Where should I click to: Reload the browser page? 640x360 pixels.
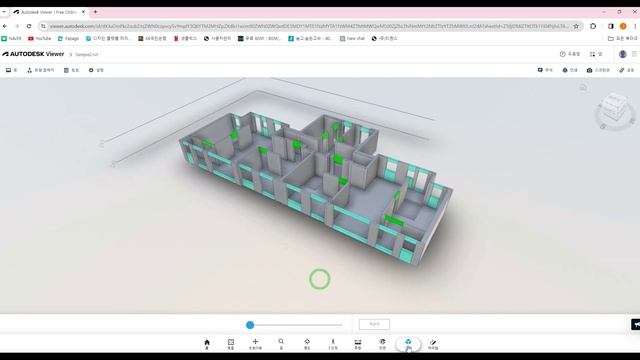pyautogui.click(x=29, y=26)
